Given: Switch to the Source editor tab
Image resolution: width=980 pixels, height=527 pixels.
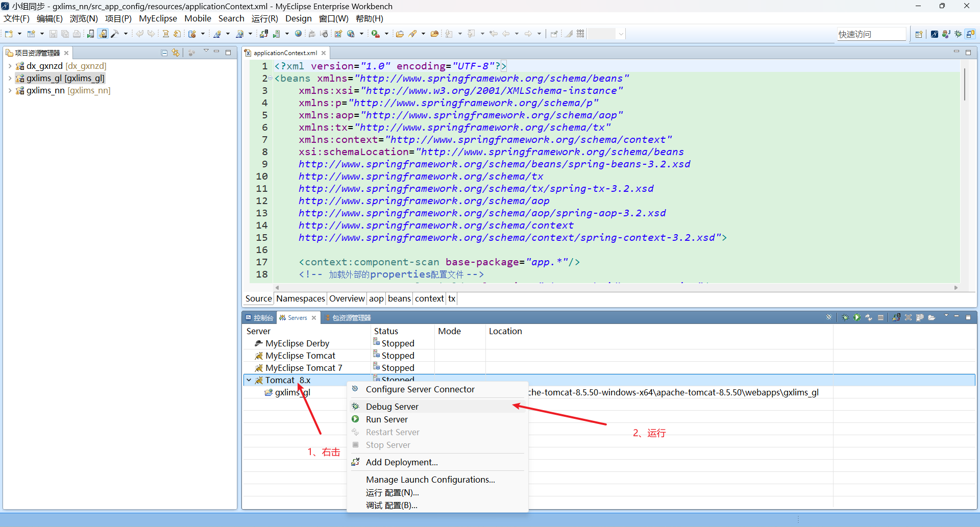Looking at the screenshot, I should pyautogui.click(x=259, y=298).
